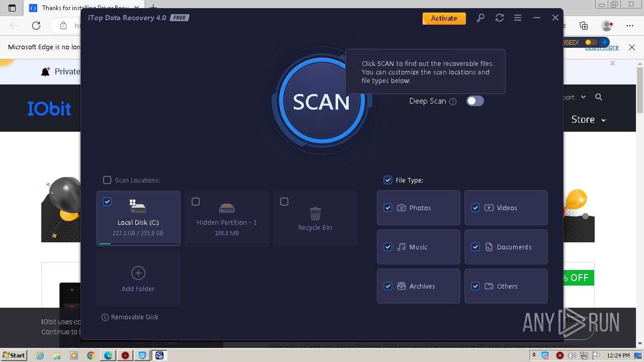Click the 'File Type:' label
This screenshot has width=644, height=362.
[x=410, y=180]
